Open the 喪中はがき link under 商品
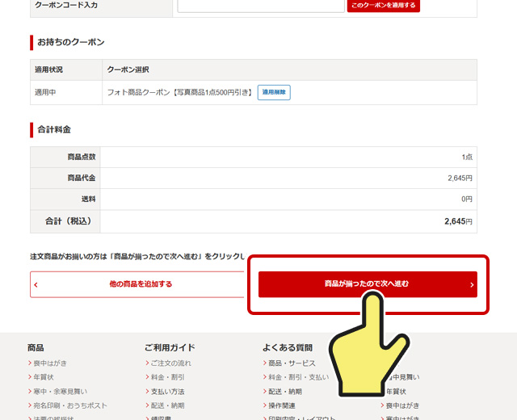The height and width of the screenshot is (420, 517). coord(50,363)
